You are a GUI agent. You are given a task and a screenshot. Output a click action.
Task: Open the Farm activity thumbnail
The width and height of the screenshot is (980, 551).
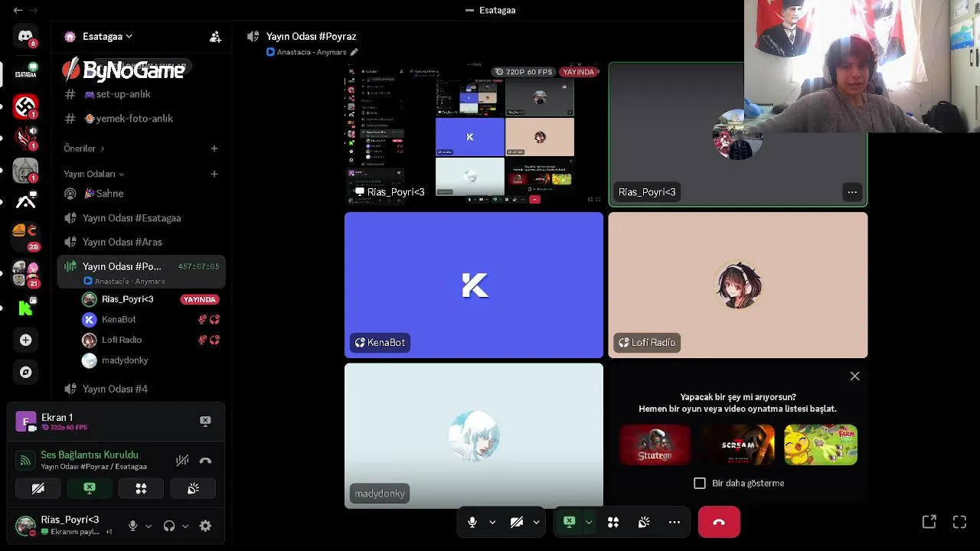(821, 445)
